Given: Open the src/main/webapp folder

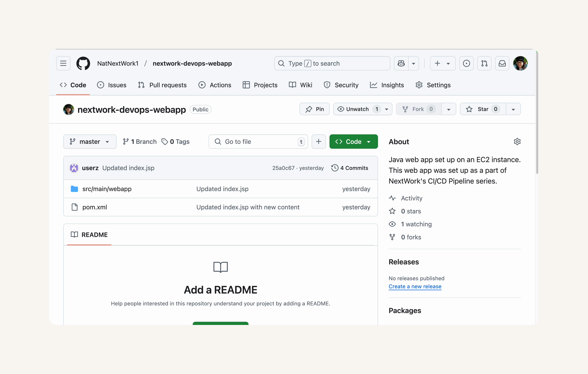Looking at the screenshot, I should point(107,189).
